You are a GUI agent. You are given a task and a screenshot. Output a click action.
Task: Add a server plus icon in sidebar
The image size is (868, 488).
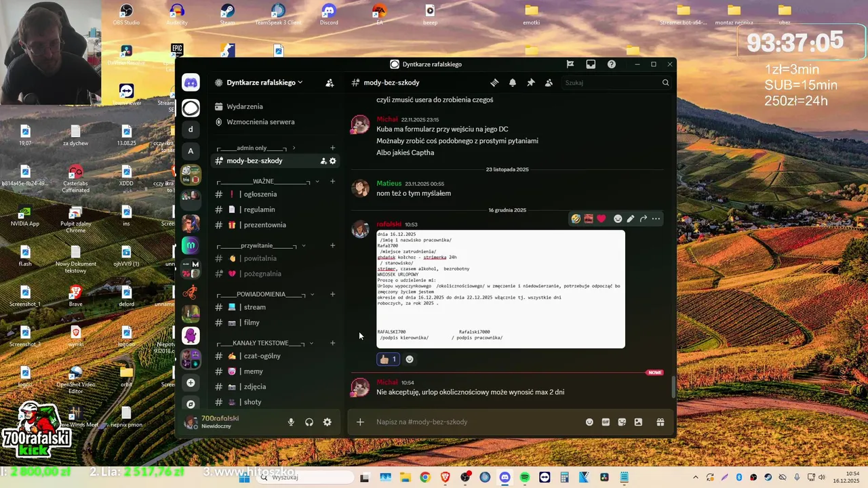click(x=191, y=383)
